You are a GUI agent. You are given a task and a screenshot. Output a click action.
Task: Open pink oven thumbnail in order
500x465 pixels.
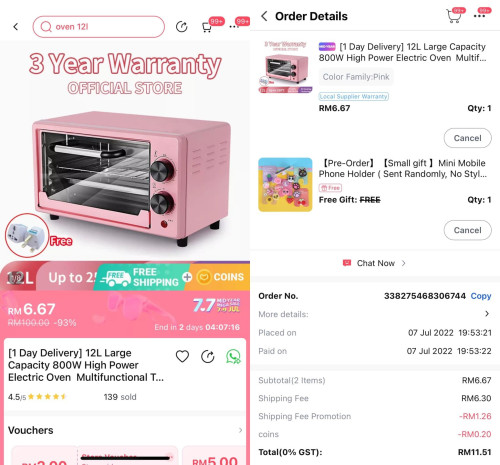point(285,67)
